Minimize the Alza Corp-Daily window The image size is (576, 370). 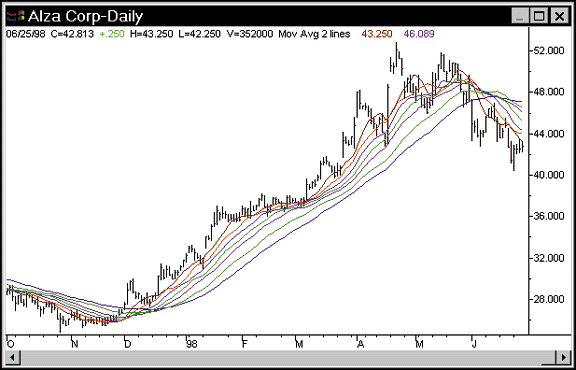pos(520,16)
